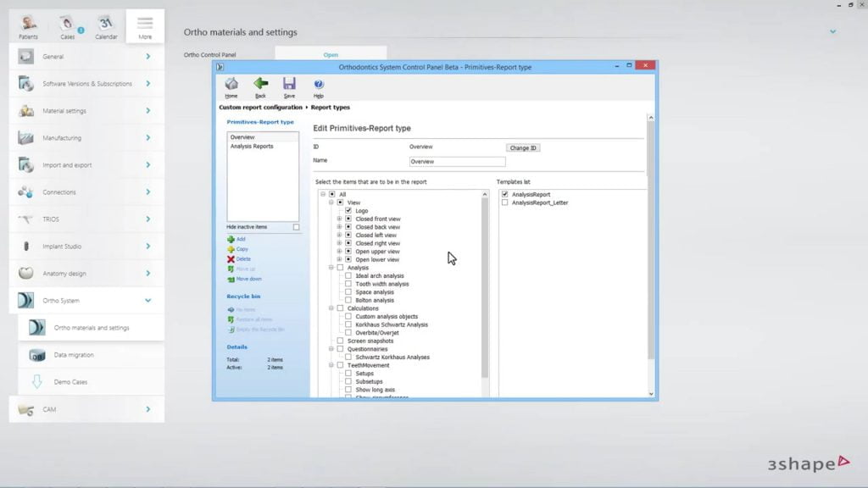The image size is (868, 488).
Task: Toggle the Hide inactive items checkbox
Action: click(296, 227)
